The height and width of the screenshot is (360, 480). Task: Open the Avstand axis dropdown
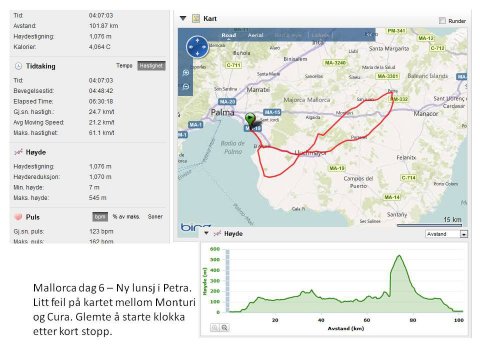pyautogui.click(x=464, y=234)
